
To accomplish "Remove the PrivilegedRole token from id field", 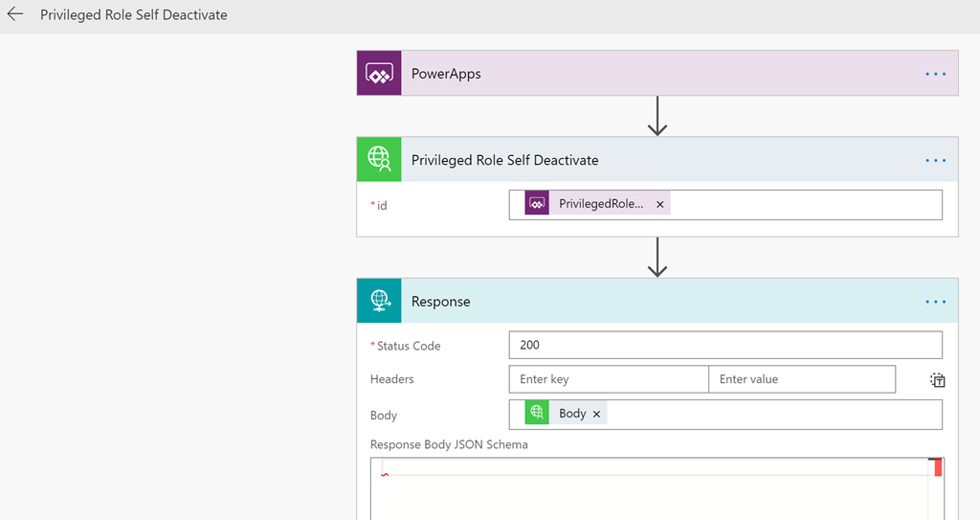I will [x=660, y=204].
